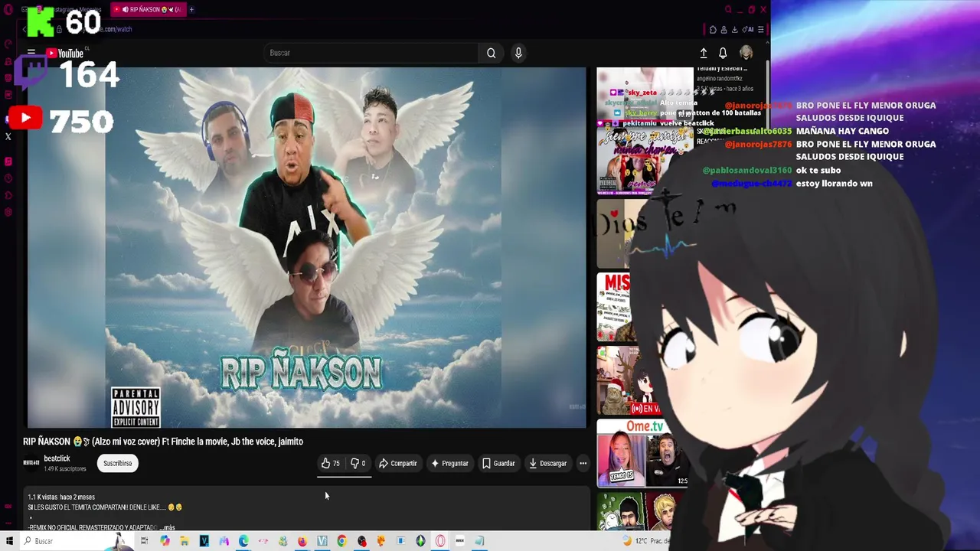Open Task View on the taskbar
Viewport: 980px width, 551px height.
pos(144,541)
